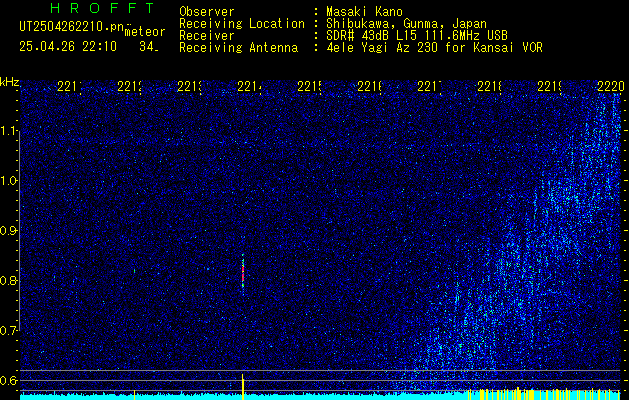629x400 pixels.
Task: Click the 1.0 kHz frequency label
Action: 8,181
